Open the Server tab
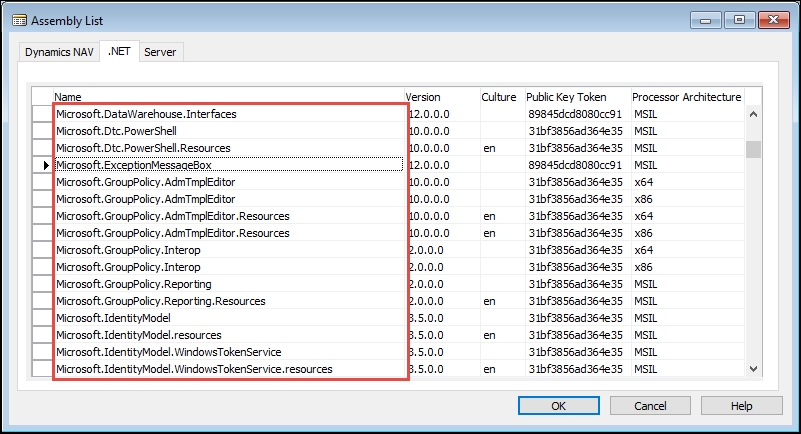 (160, 52)
